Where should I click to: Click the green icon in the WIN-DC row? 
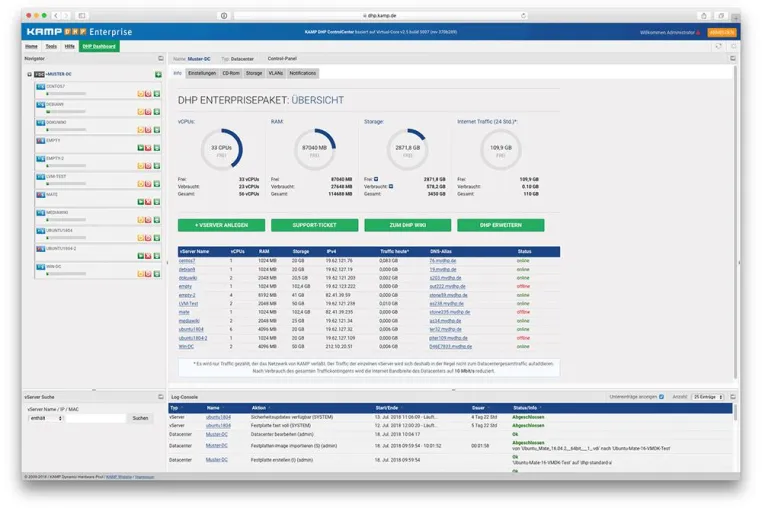157,274
